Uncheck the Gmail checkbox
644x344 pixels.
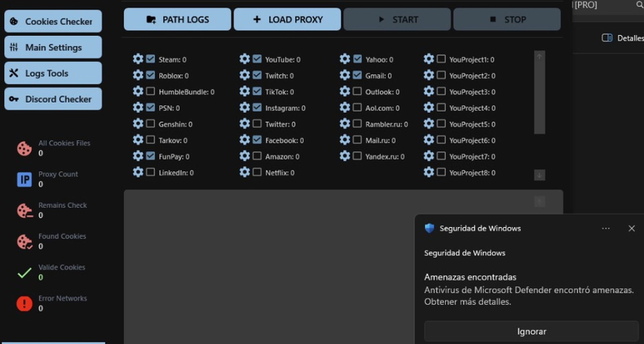(x=358, y=75)
